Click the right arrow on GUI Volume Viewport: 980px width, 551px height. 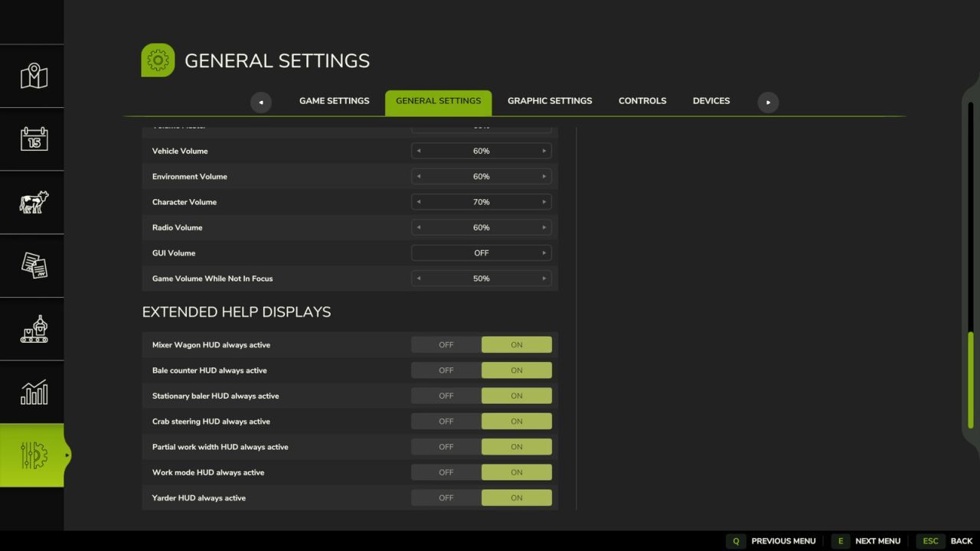tap(544, 253)
